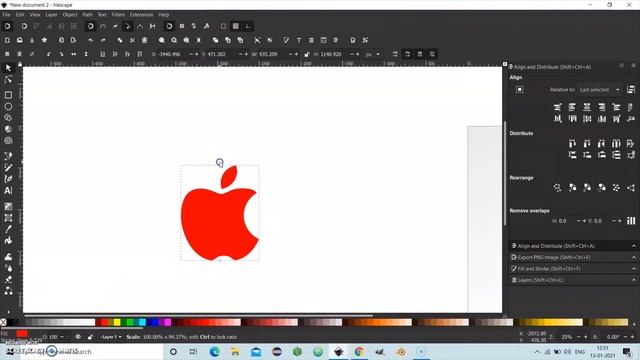Select the Spiral tool
The width and height of the screenshot is (640, 360).
tap(8, 140)
